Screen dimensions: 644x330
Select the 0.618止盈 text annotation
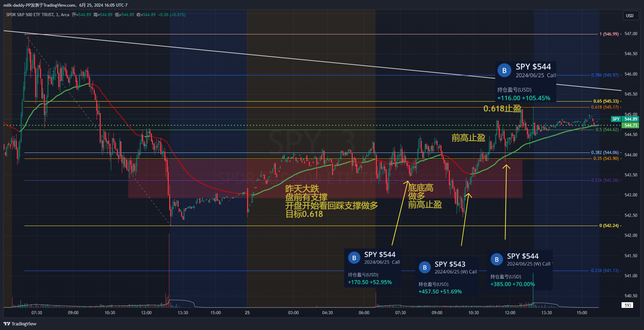[502, 109]
